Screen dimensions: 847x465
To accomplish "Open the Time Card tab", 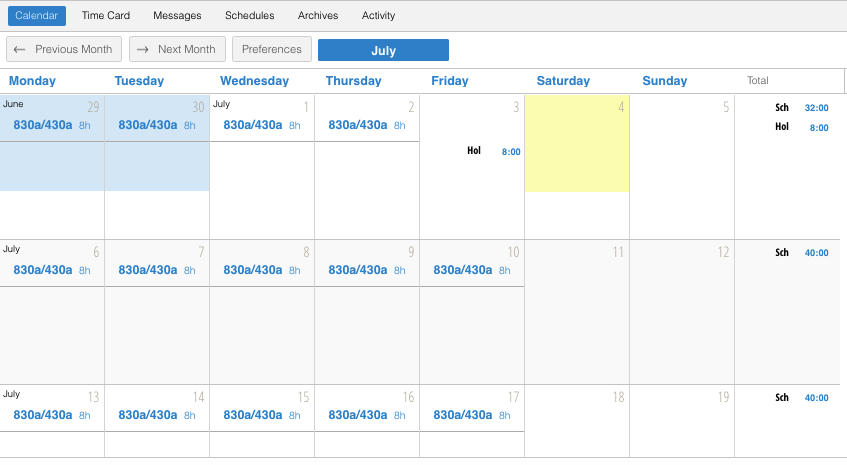I will [x=105, y=16].
